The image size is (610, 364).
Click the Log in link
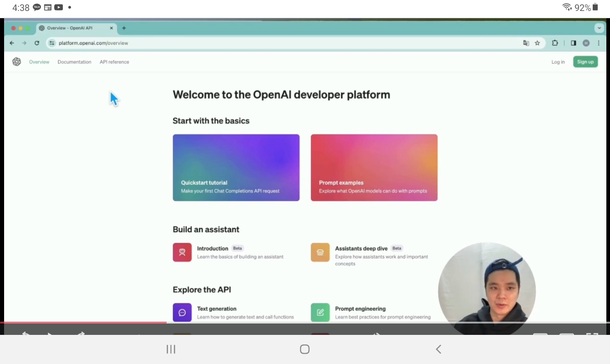(558, 62)
